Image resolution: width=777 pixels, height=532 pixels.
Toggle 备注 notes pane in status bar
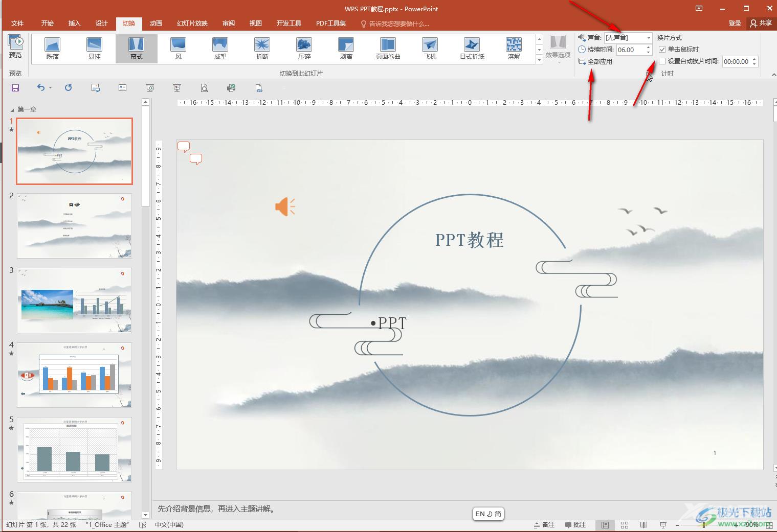544,525
